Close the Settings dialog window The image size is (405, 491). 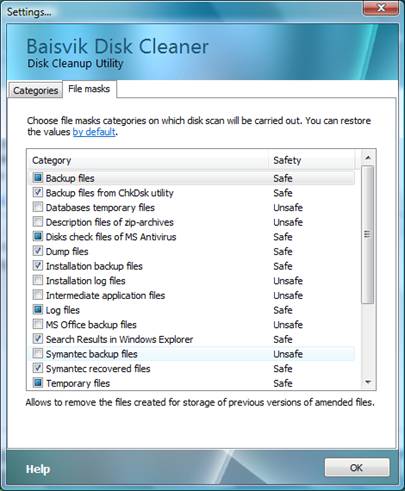[381, 8]
